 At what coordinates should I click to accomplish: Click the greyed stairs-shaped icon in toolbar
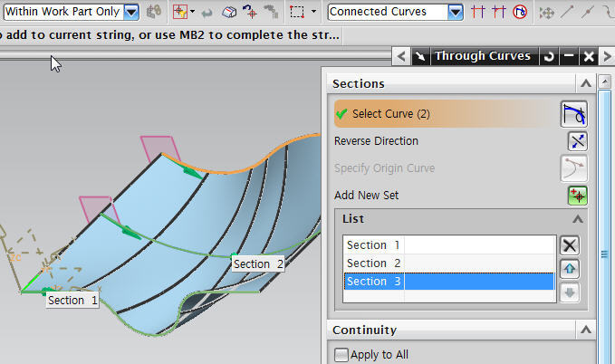tap(271, 12)
